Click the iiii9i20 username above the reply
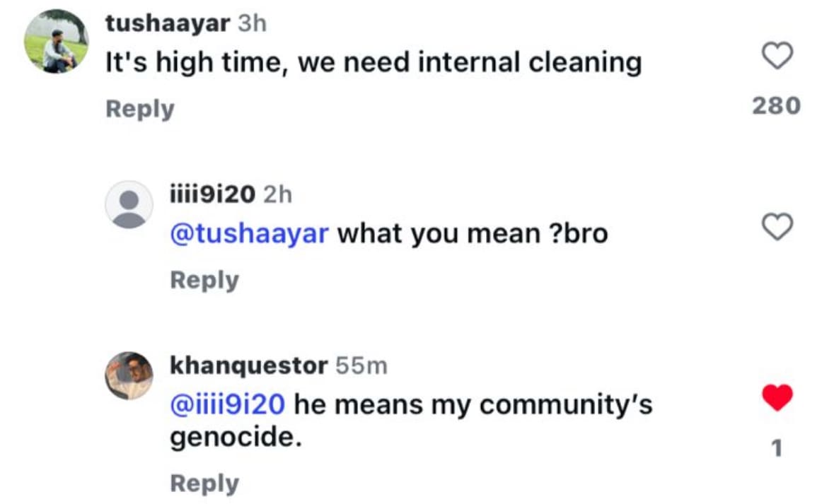 [x=212, y=194]
